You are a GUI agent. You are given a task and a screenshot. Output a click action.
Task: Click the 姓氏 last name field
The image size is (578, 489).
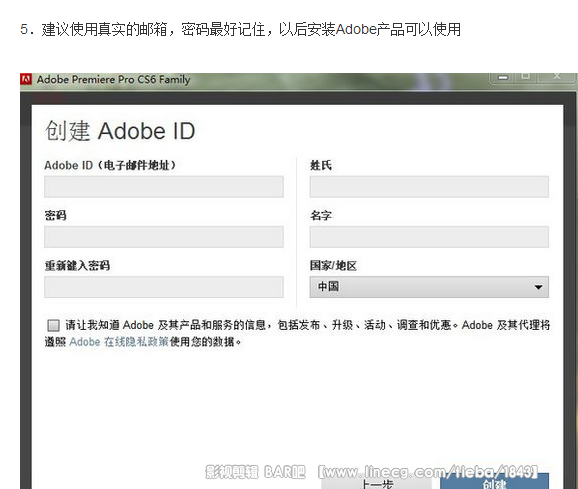429,186
